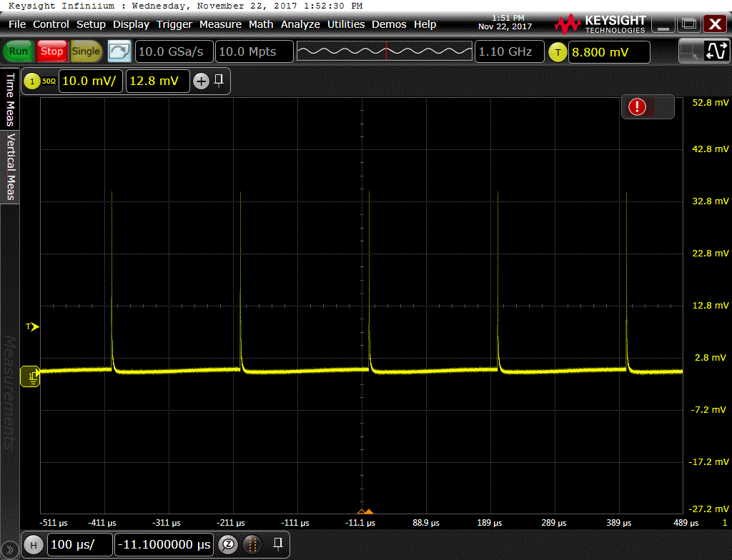This screenshot has height=560, width=732.
Task: Click the red alert warning indicator
Action: click(x=637, y=107)
